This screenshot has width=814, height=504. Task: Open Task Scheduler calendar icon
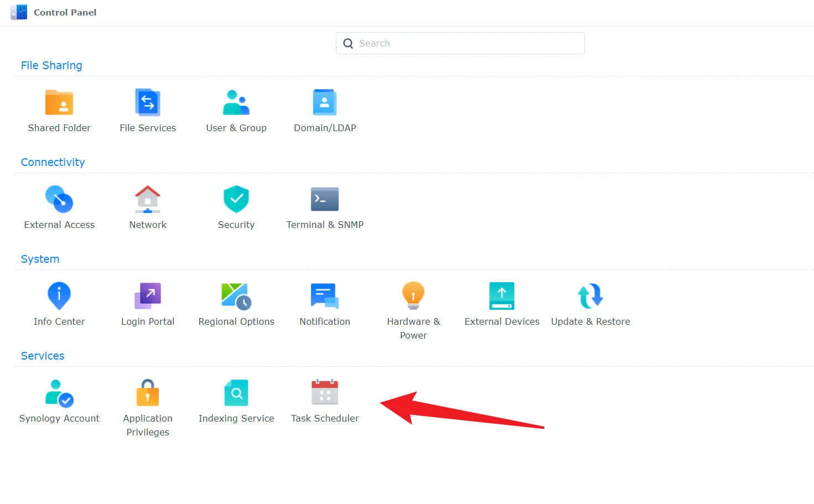coord(325,393)
